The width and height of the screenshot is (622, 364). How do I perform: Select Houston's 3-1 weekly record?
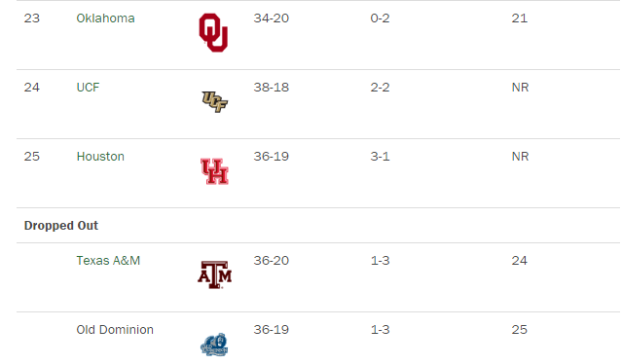click(x=380, y=157)
